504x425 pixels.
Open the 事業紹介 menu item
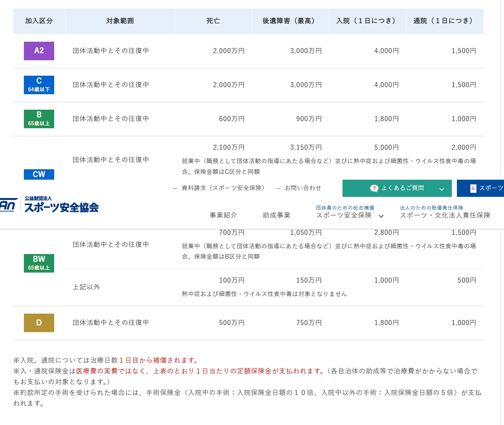[x=223, y=215]
